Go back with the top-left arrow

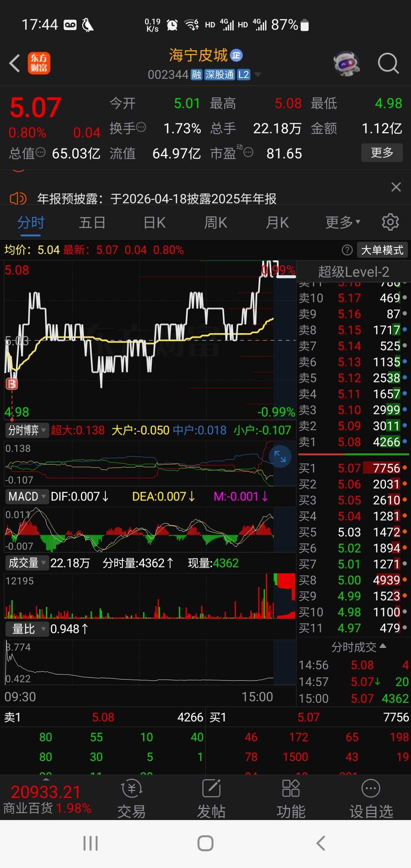point(14,63)
